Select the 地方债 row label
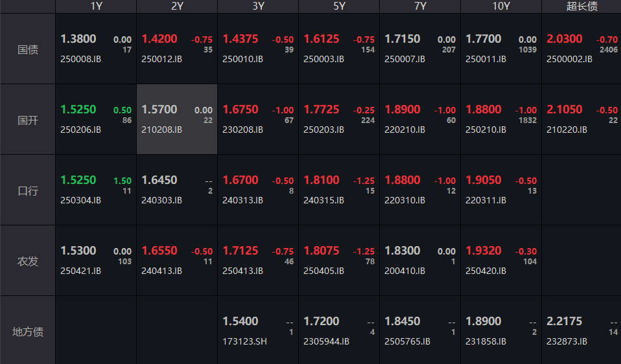This screenshot has height=364, width=621. pos(28,332)
